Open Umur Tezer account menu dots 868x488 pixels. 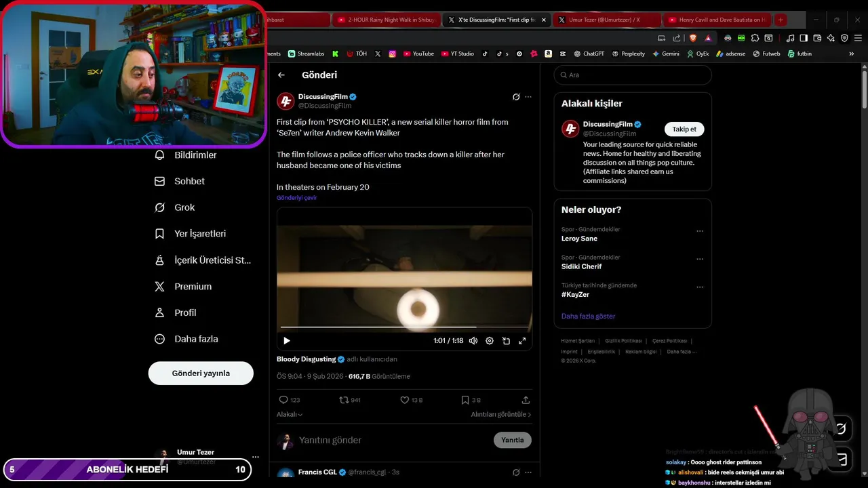pyautogui.click(x=256, y=457)
